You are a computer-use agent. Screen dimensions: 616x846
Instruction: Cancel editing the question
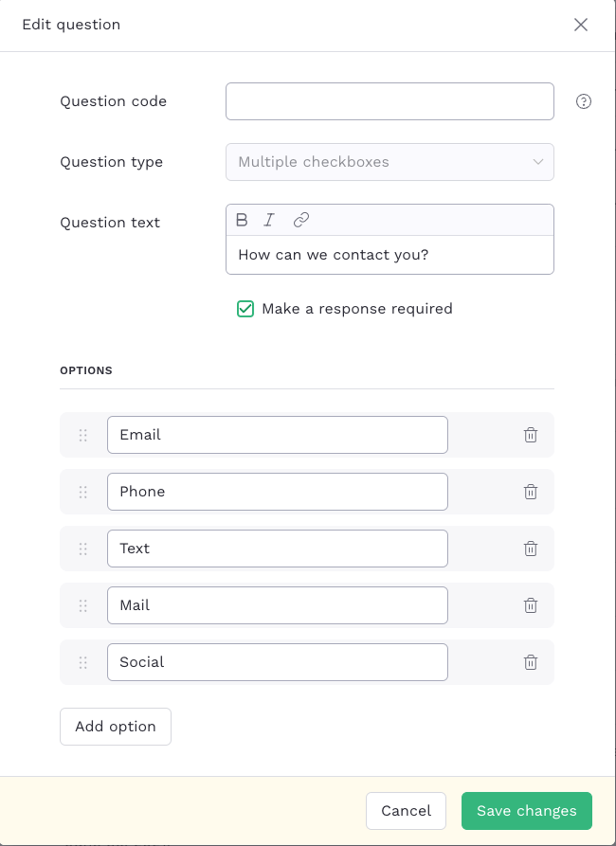(x=406, y=811)
